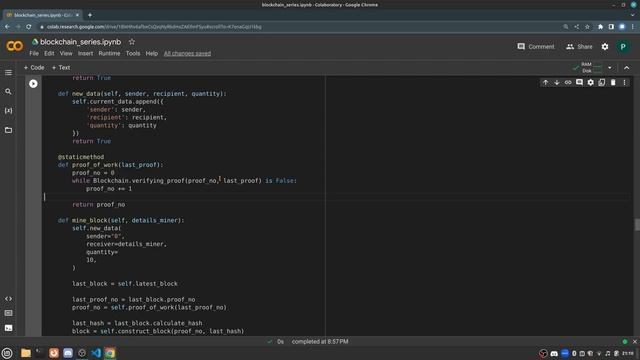The width and height of the screenshot is (640, 360).
Task: Click the completed at 8:57 PM status
Action: (x=320, y=342)
